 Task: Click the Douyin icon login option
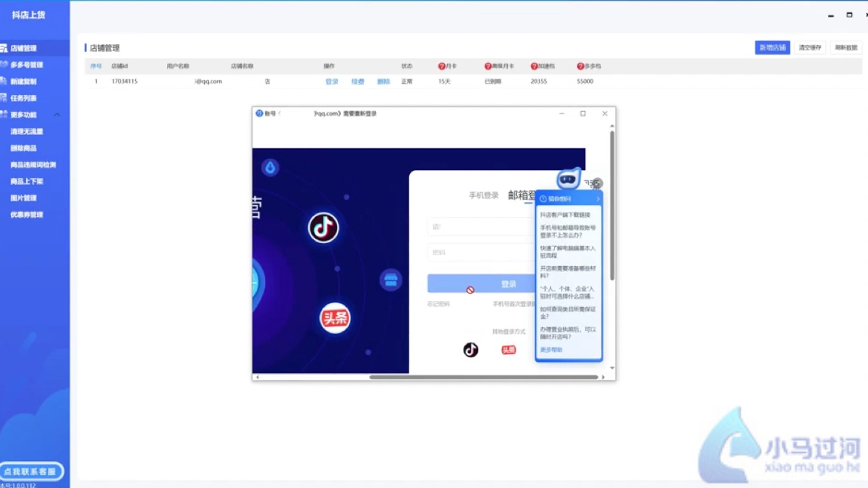point(471,350)
